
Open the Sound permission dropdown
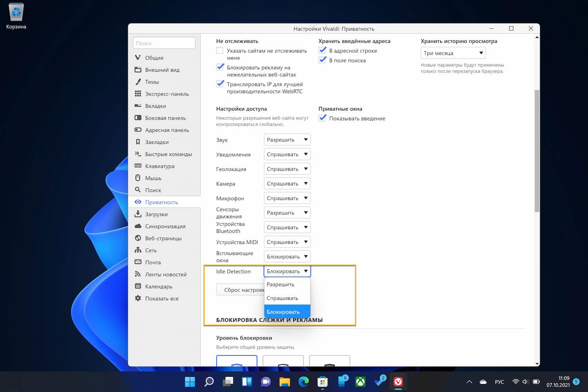point(287,140)
